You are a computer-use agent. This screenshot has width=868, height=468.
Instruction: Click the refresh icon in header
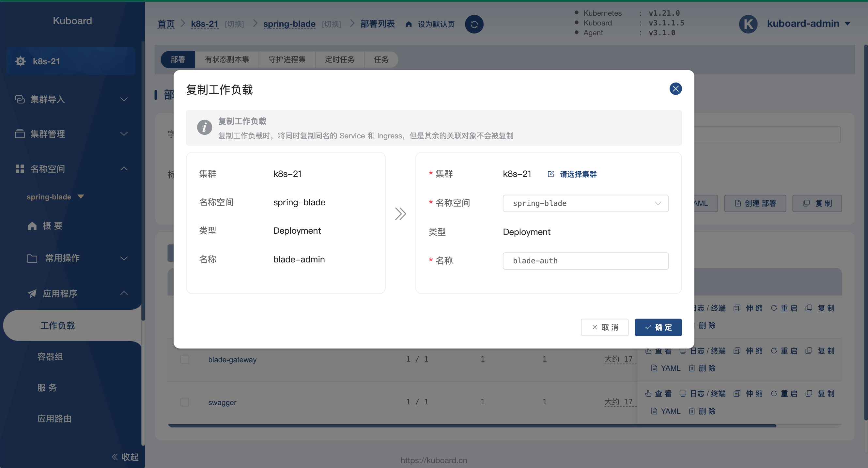point(474,24)
